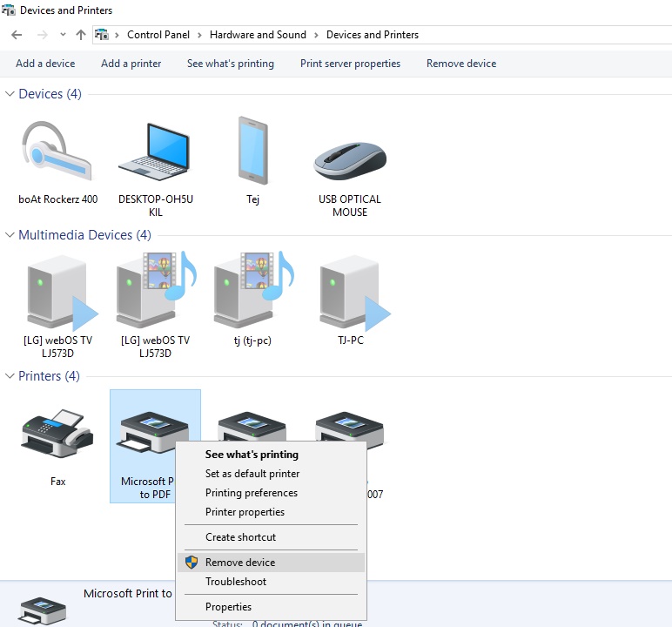Expand the chevron before Control Panel breadcrumb
This screenshot has height=627, width=672.
(x=117, y=35)
